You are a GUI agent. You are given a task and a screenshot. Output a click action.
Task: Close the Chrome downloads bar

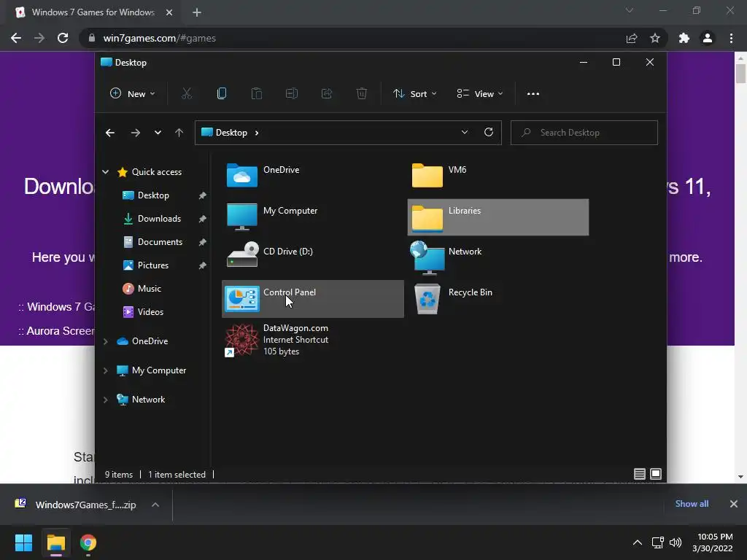click(734, 504)
